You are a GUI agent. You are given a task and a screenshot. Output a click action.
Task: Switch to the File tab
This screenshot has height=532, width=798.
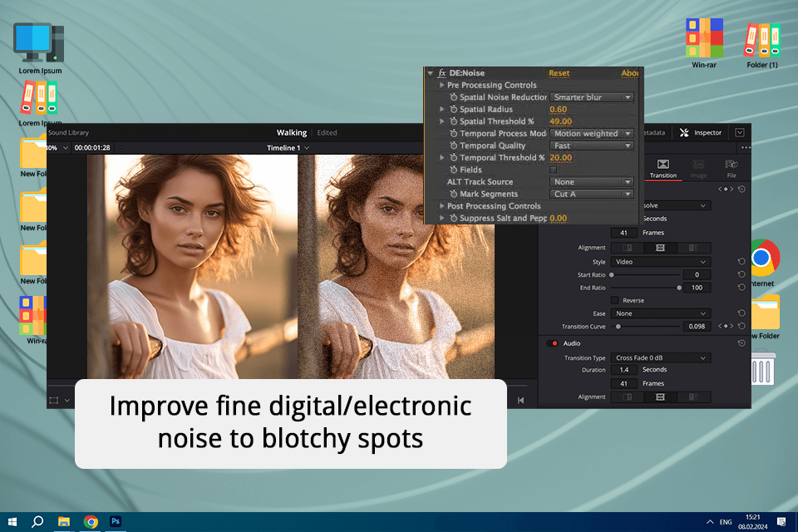point(731,169)
